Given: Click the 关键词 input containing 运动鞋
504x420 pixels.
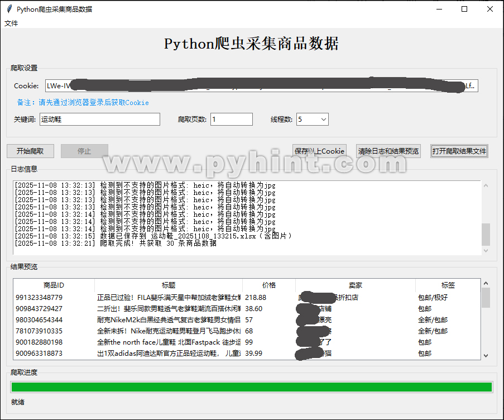Looking at the screenshot, I should pyautogui.click(x=99, y=119).
